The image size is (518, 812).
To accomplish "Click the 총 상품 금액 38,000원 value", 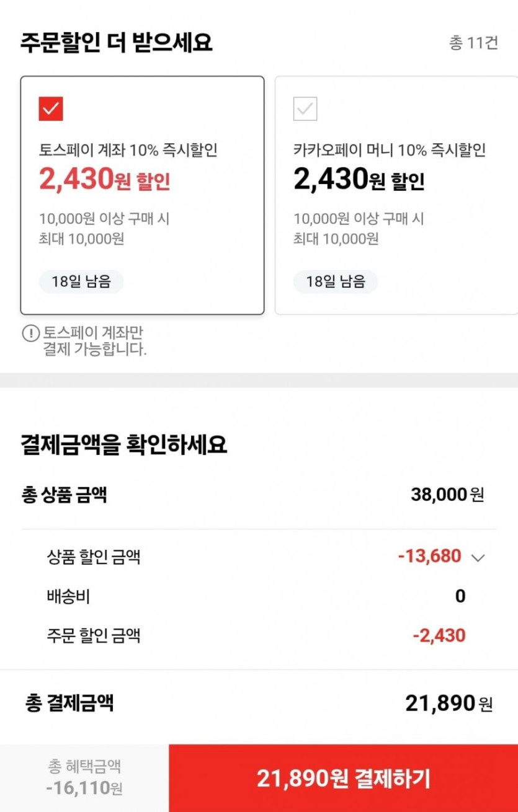I will (x=447, y=495).
